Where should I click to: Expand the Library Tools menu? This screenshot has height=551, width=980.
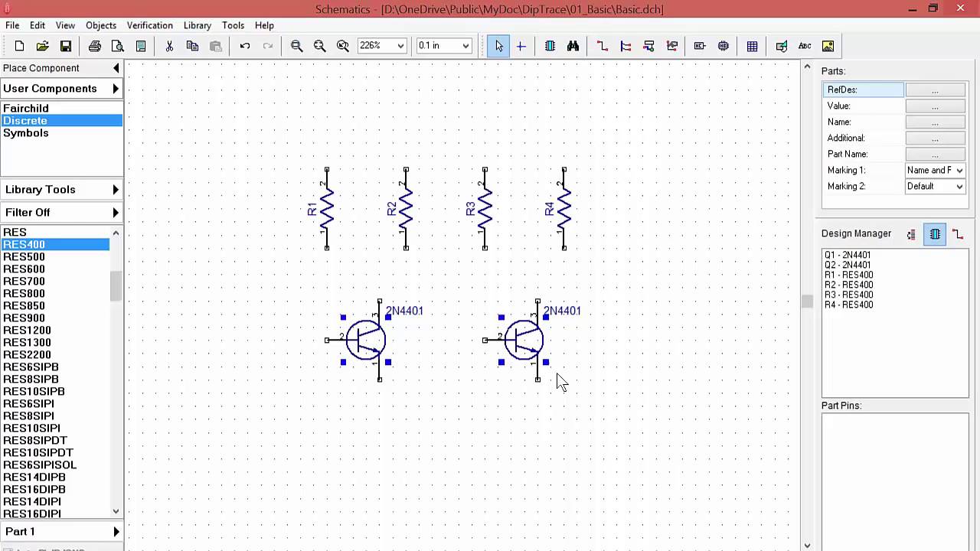(x=61, y=190)
